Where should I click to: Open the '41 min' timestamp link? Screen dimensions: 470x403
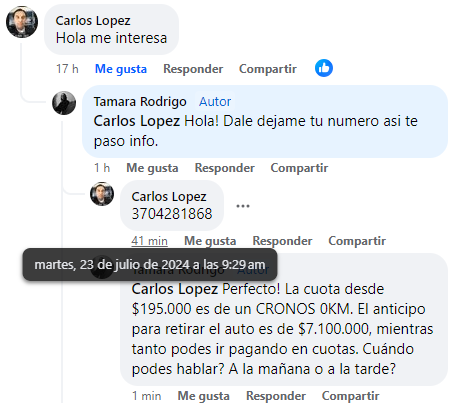[x=149, y=241]
